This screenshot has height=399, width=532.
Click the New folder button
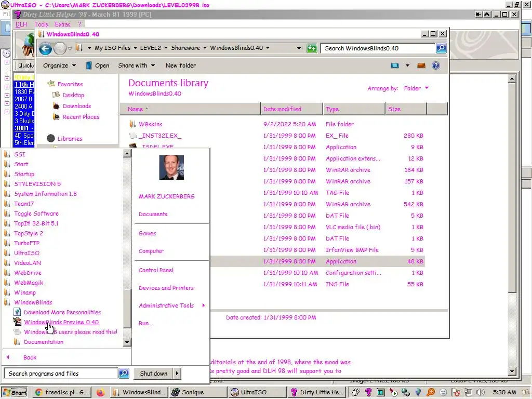180,65
